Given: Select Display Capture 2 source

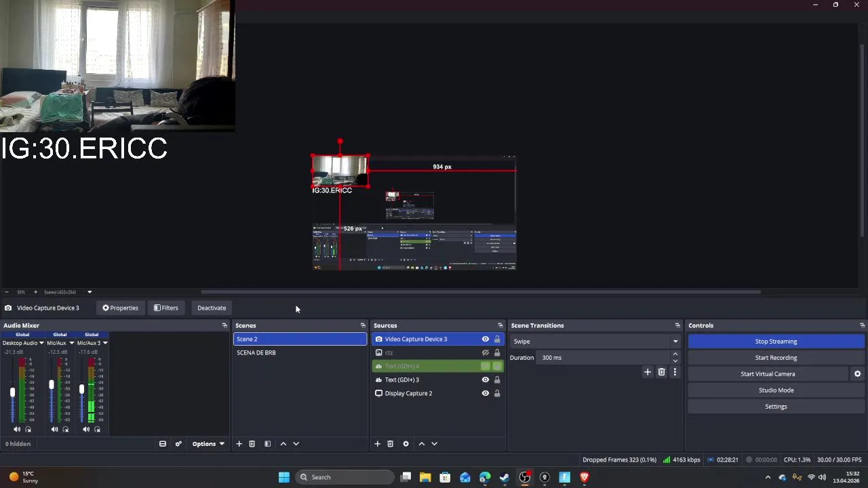Looking at the screenshot, I should point(437,393).
